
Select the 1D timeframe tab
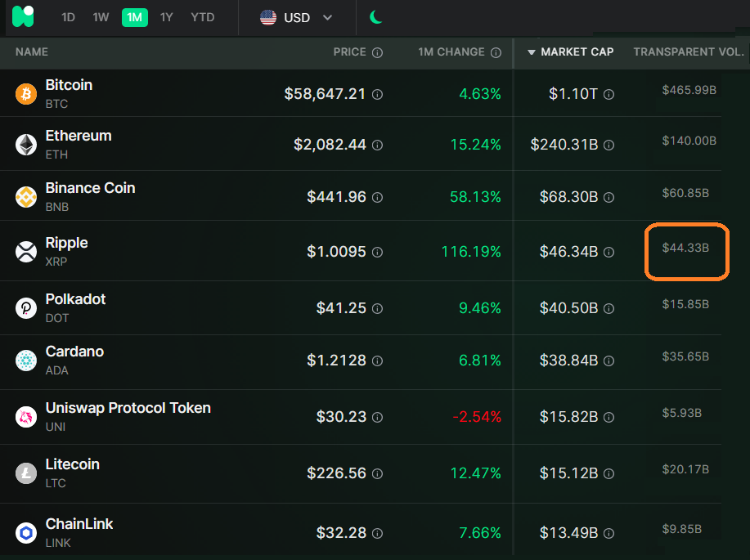click(69, 17)
